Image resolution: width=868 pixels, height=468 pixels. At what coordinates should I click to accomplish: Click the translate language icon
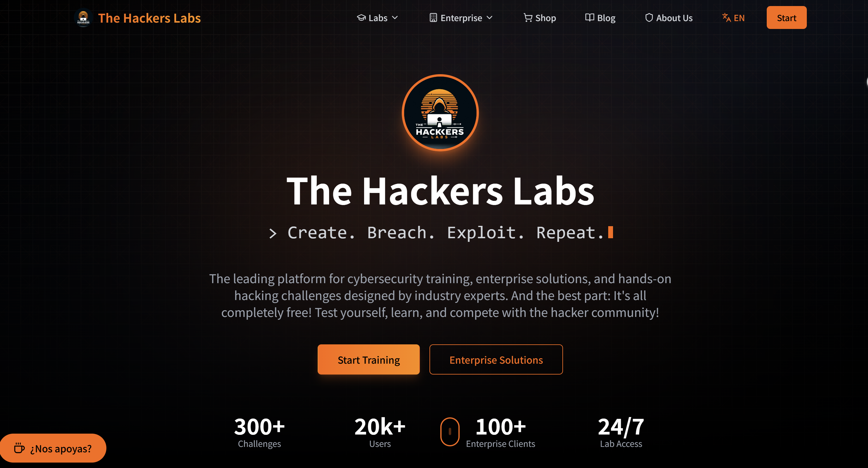coord(726,18)
